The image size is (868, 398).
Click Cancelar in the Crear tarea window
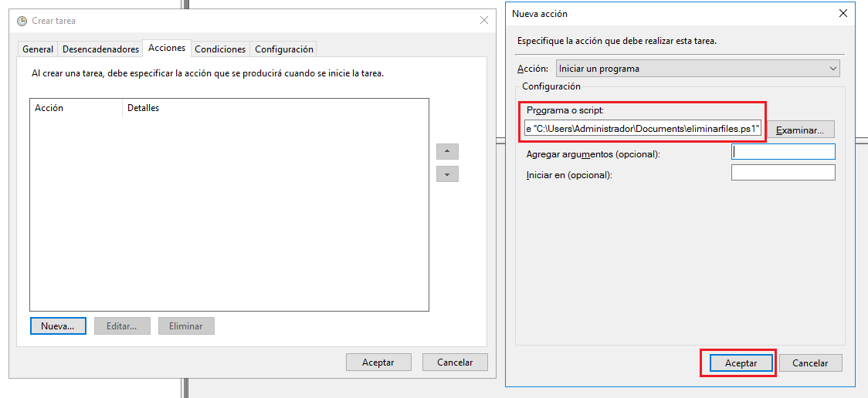pyautogui.click(x=455, y=363)
